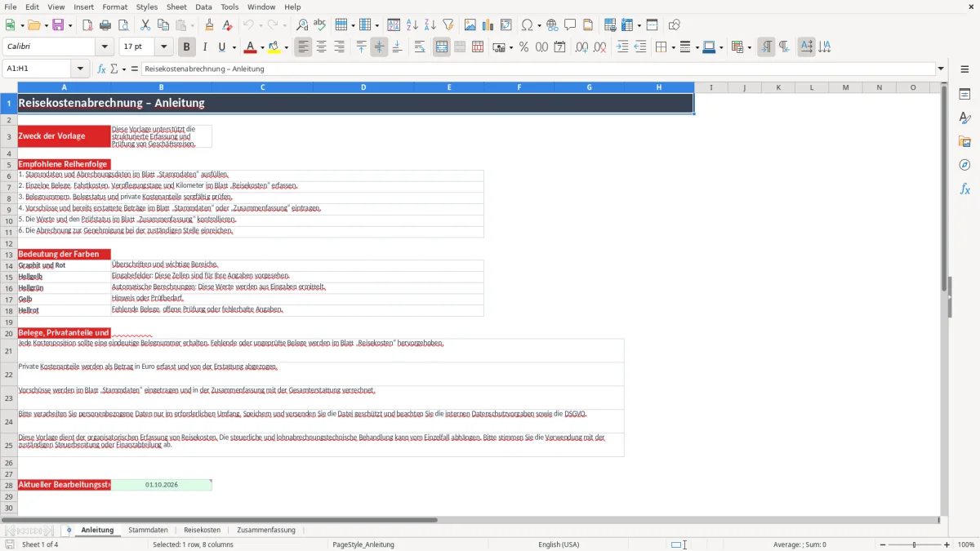
Task: Open the font size dropdown
Action: pyautogui.click(x=163, y=47)
